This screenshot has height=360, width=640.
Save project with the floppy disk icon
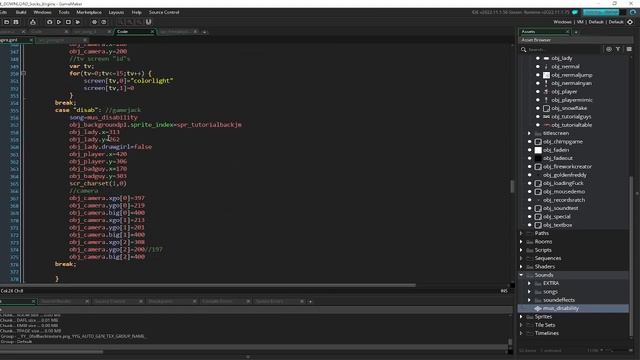(x=16, y=22)
